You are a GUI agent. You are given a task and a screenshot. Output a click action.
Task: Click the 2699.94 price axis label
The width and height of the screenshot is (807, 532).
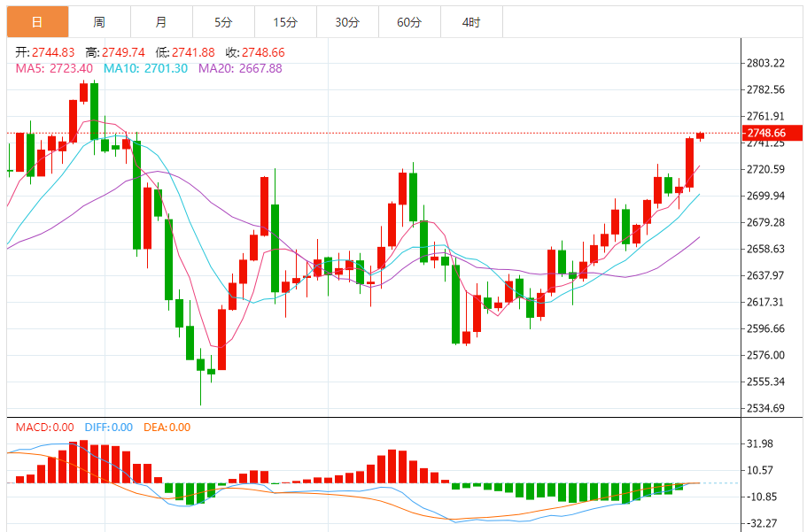(x=766, y=196)
